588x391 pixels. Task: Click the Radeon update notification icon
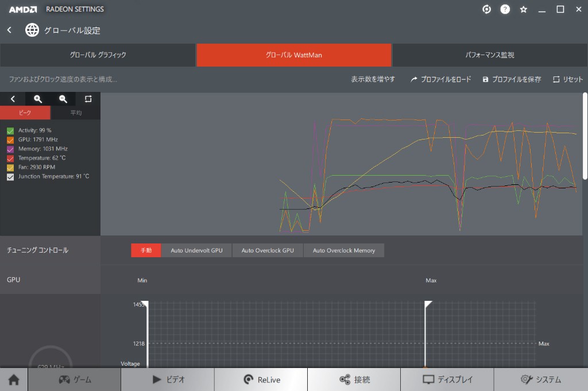point(486,9)
